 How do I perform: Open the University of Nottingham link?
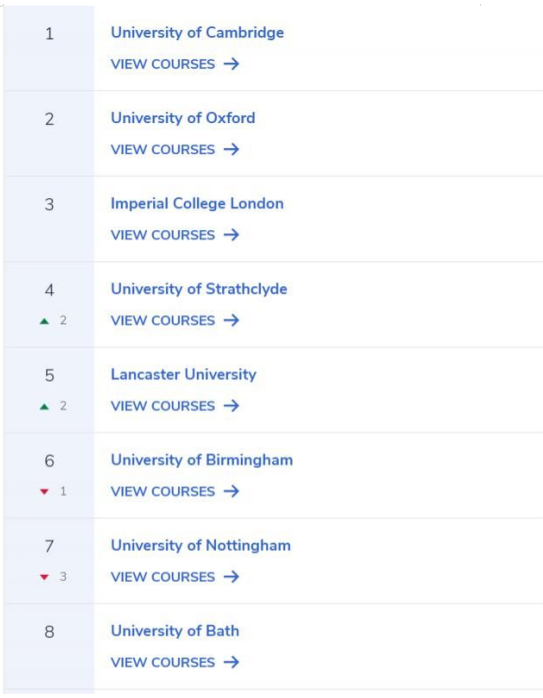click(201, 545)
